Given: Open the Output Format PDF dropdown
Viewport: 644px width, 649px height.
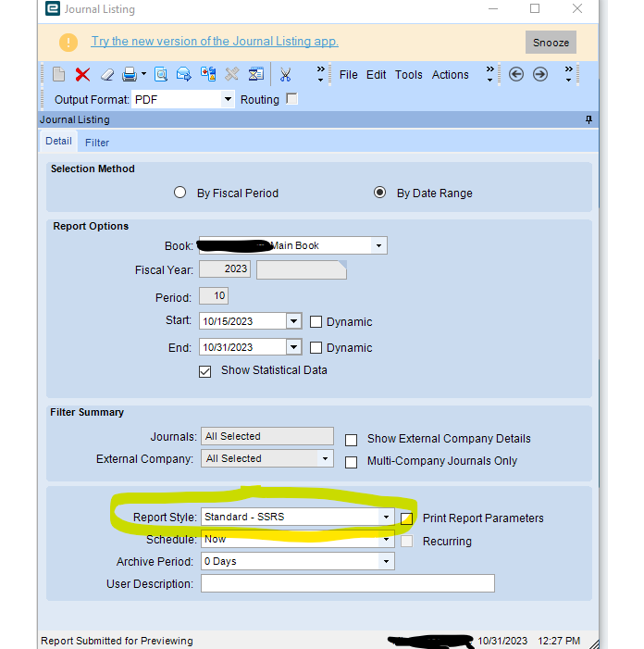Looking at the screenshot, I should 228,100.
